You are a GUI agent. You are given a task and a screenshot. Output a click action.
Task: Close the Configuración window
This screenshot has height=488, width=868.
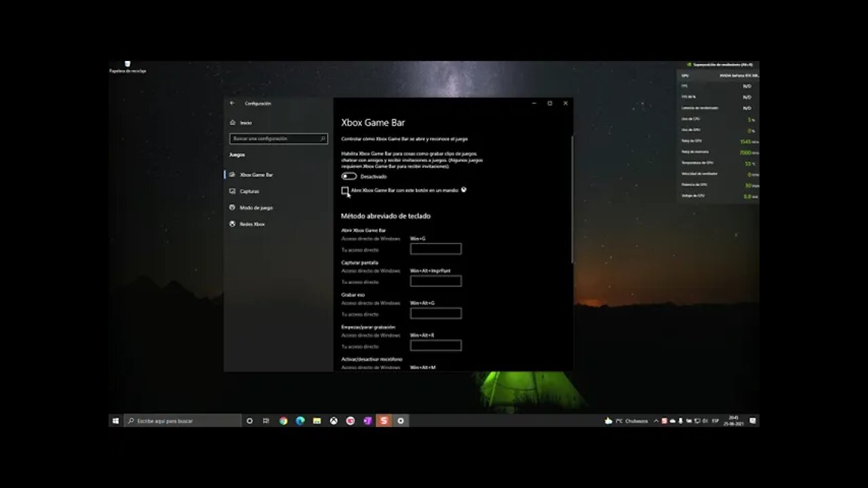566,103
